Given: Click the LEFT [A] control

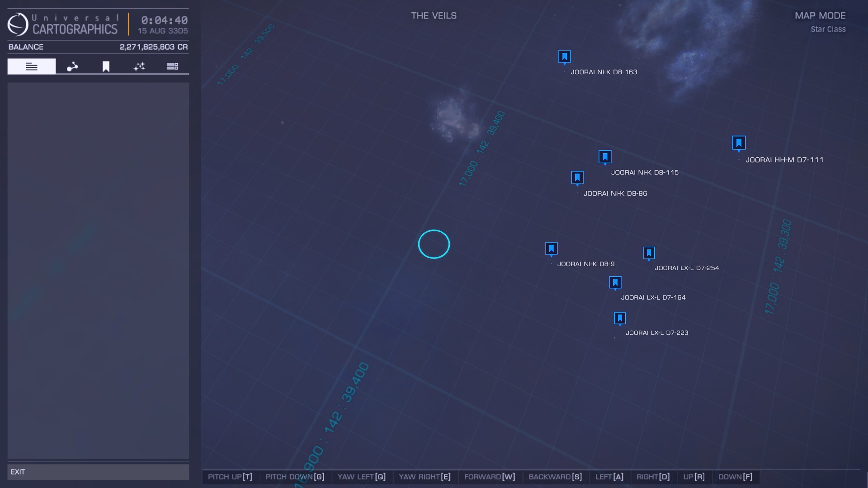Looking at the screenshot, I should tap(609, 477).
